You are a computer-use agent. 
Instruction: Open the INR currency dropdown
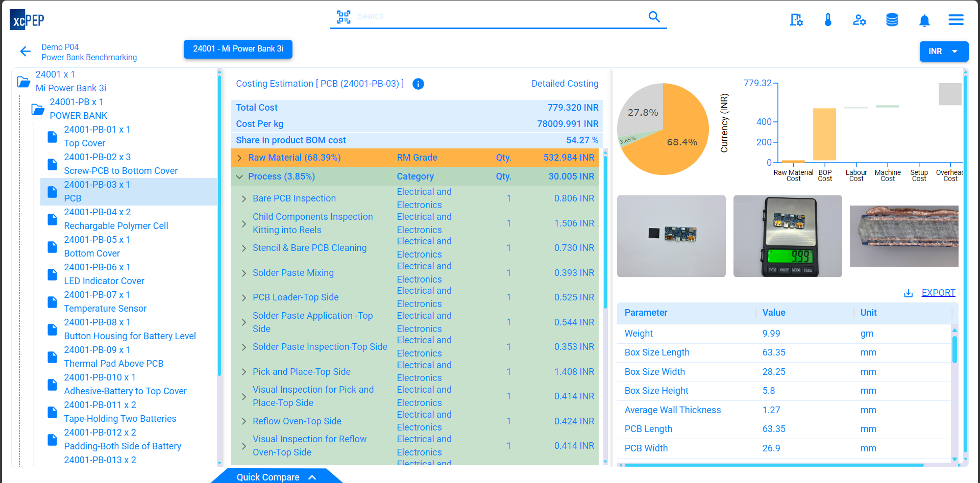click(944, 52)
